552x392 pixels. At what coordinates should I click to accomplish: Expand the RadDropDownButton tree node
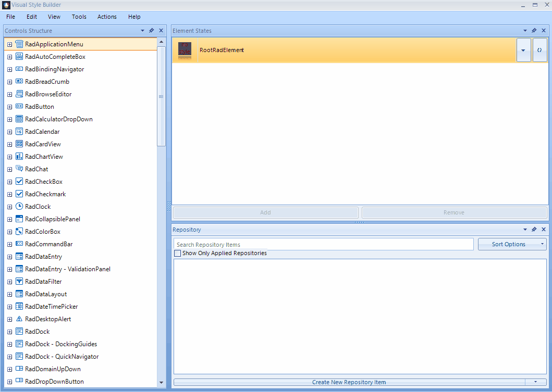click(x=10, y=382)
